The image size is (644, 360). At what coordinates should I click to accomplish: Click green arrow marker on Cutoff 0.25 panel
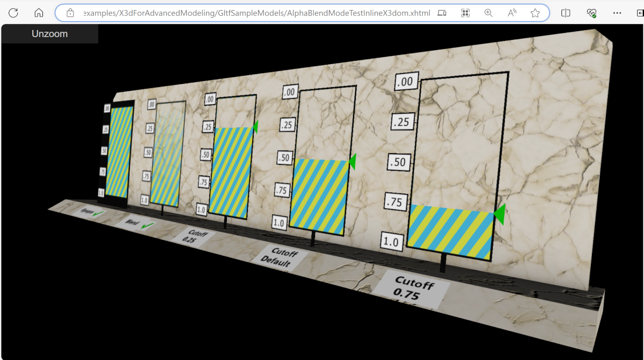[x=255, y=127]
